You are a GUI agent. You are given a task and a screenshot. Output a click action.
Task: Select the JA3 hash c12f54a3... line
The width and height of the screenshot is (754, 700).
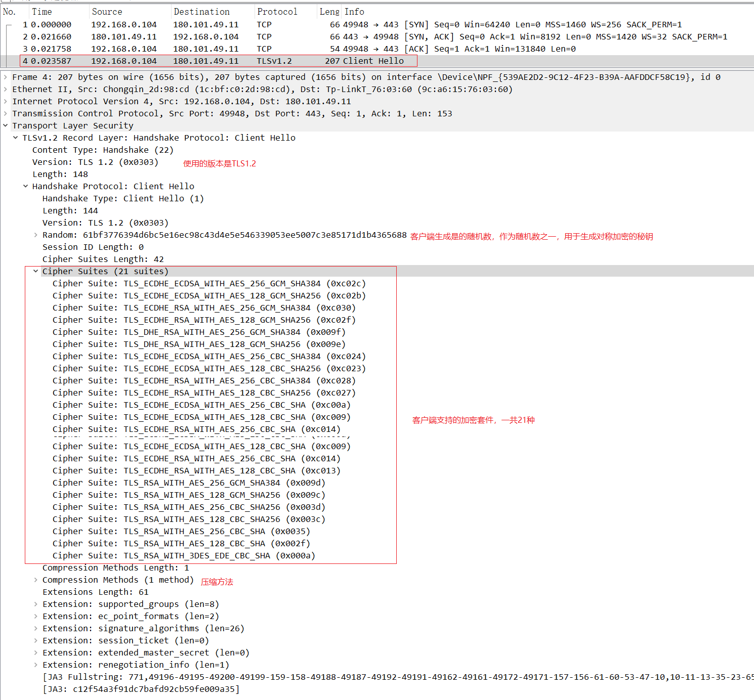141,689
